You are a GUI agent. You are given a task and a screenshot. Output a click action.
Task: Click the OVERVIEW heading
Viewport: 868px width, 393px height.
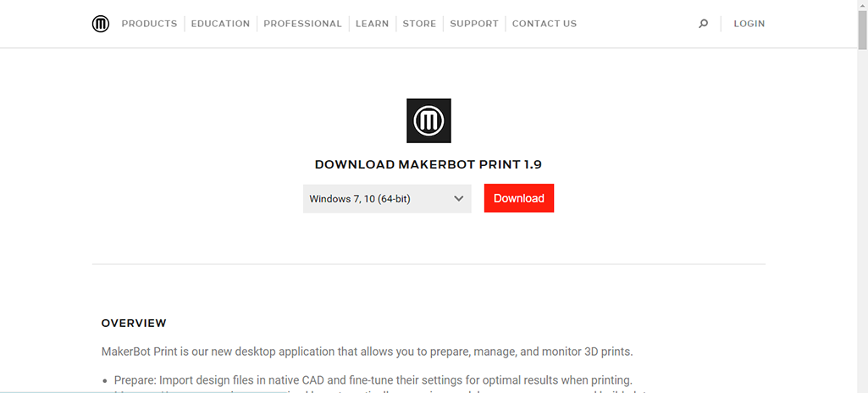134,324
